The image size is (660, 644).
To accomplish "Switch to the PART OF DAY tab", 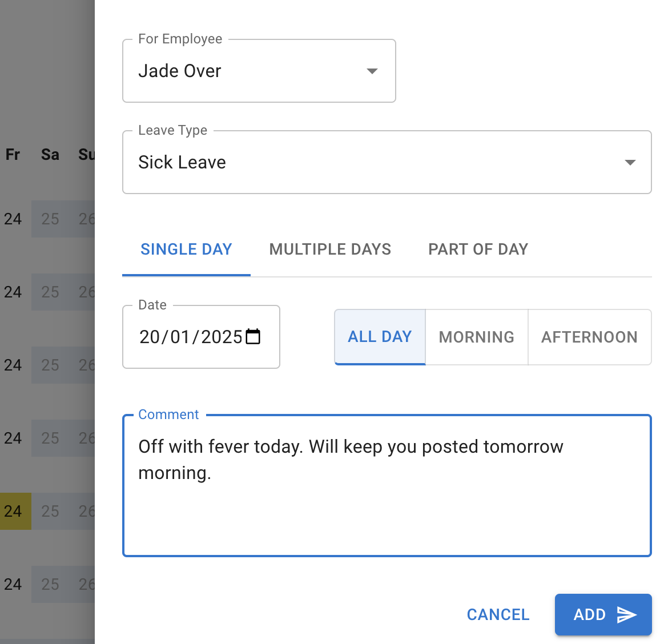I will (478, 249).
